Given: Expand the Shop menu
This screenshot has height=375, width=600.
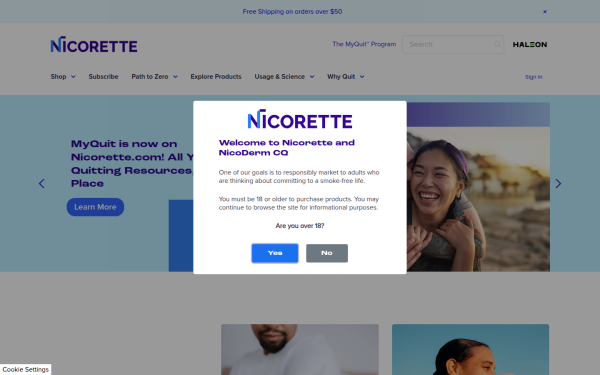Looking at the screenshot, I should [x=63, y=77].
